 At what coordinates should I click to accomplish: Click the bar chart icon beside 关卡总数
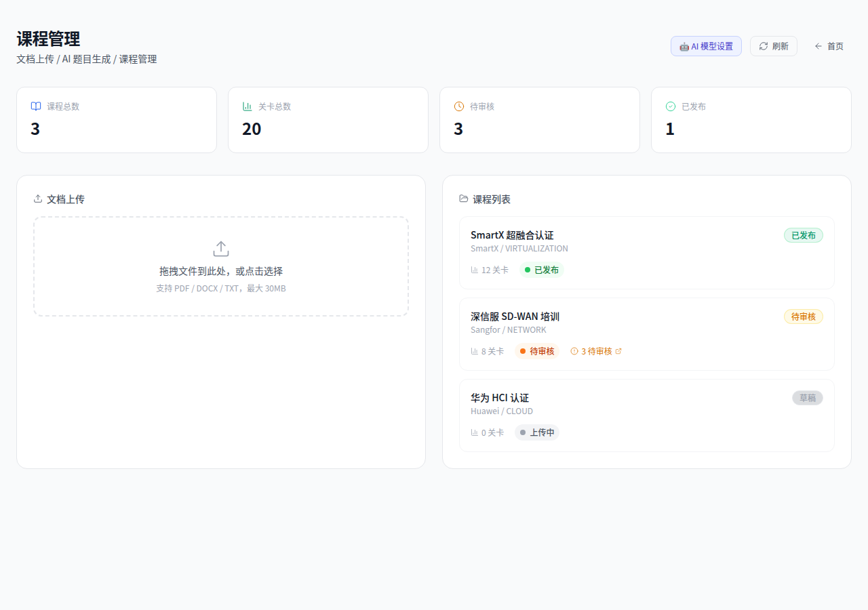coord(248,106)
